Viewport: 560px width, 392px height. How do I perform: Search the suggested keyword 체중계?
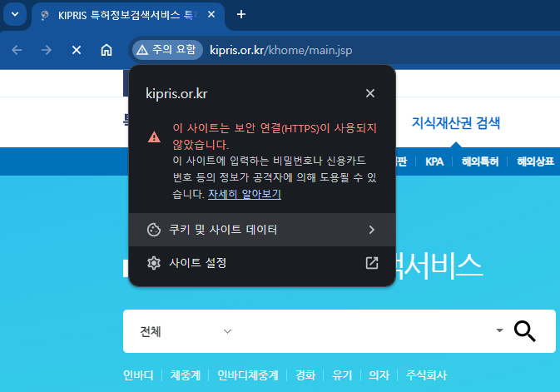pyautogui.click(x=186, y=375)
